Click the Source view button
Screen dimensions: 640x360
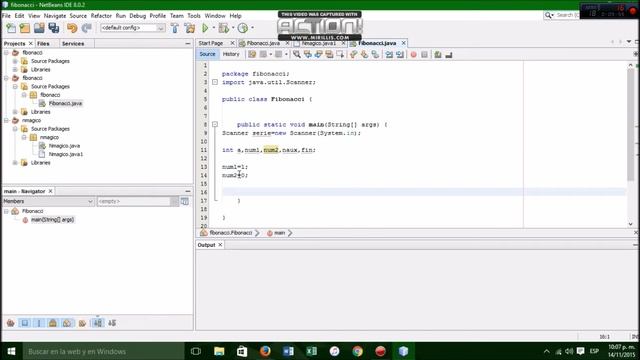pyautogui.click(x=207, y=54)
